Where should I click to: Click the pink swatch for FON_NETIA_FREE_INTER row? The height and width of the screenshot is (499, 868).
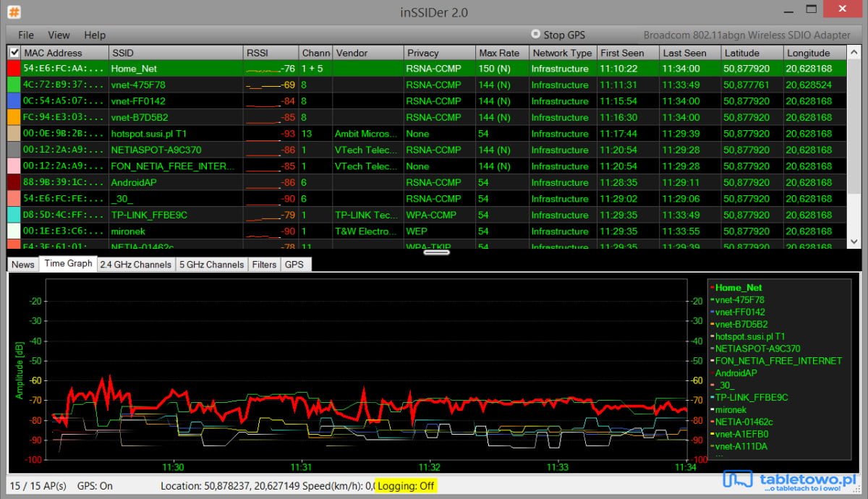14,166
